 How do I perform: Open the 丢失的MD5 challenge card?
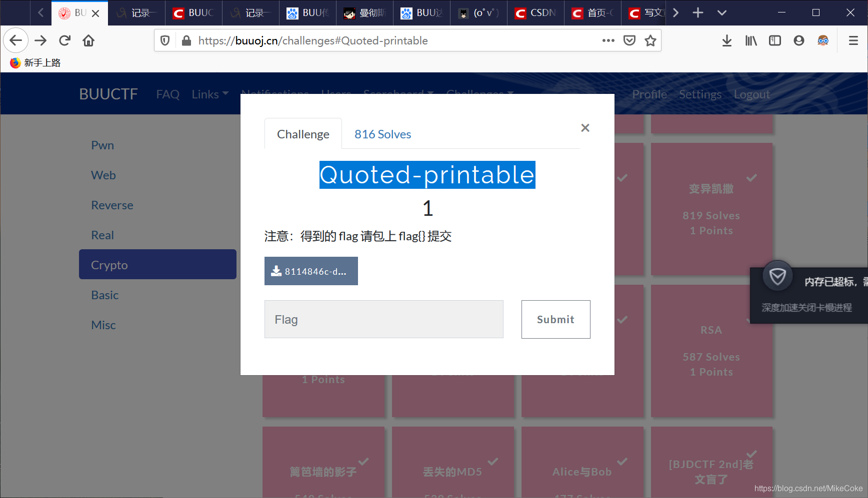[453, 462]
